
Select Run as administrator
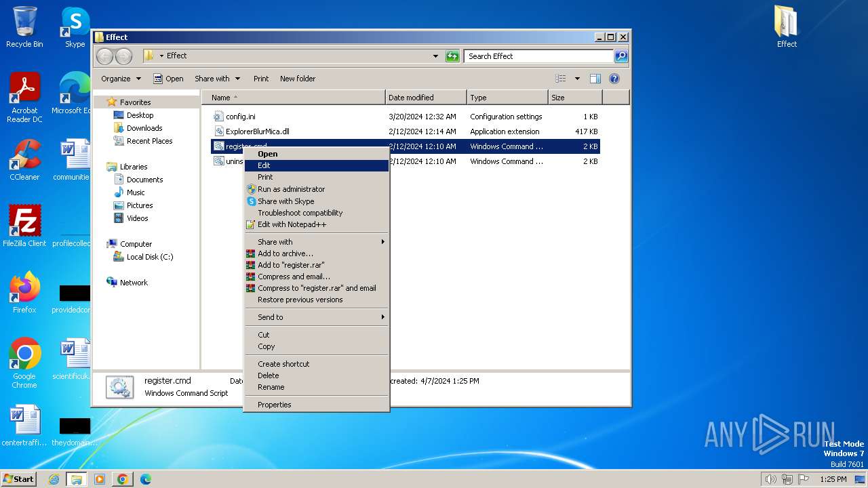(x=317, y=189)
